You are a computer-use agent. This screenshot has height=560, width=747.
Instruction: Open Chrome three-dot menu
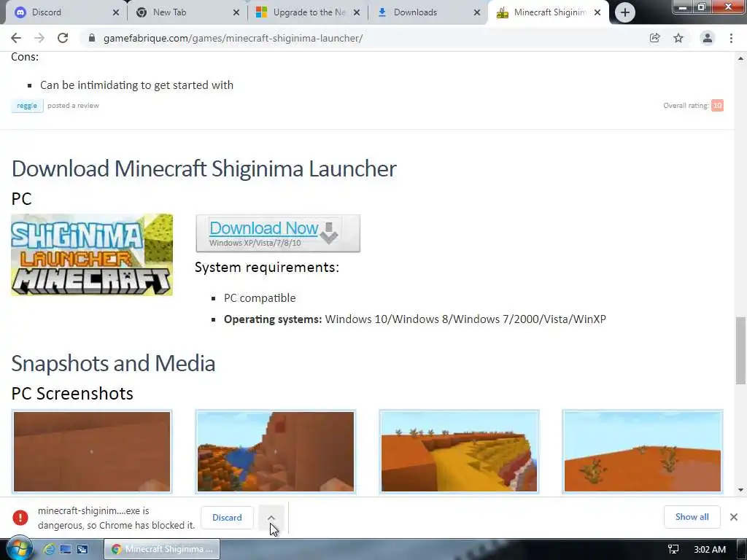tap(731, 38)
